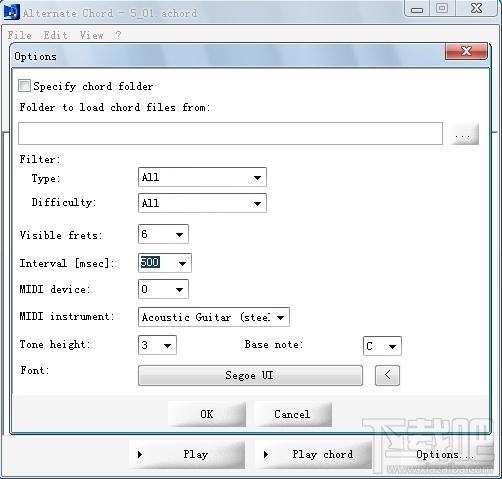Open the View menu
This screenshot has width=502, height=479.
click(x=91, y=35)
